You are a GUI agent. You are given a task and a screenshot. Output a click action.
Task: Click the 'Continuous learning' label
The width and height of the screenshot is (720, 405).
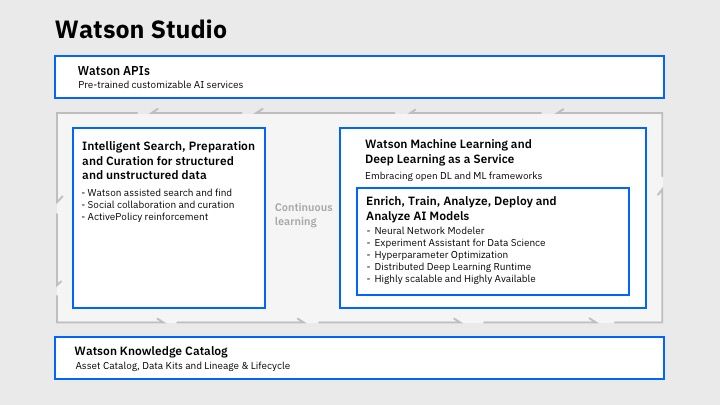tap(304, 214)
